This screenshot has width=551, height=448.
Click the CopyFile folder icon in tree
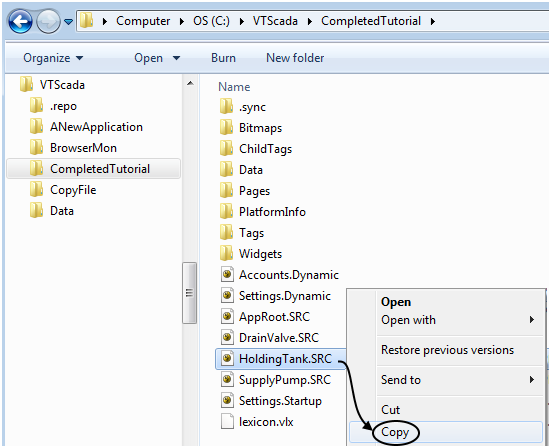(x=37, y=189)
